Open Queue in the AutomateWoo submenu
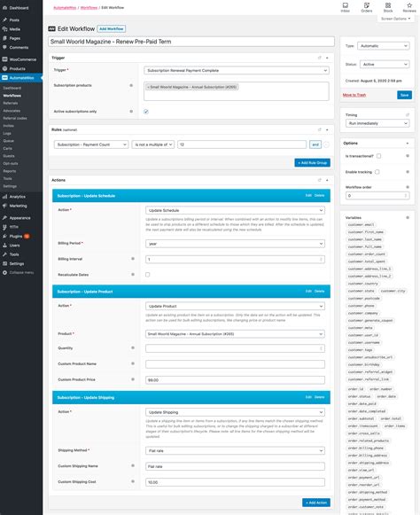 pyautogui.click(x=9, y=141)
